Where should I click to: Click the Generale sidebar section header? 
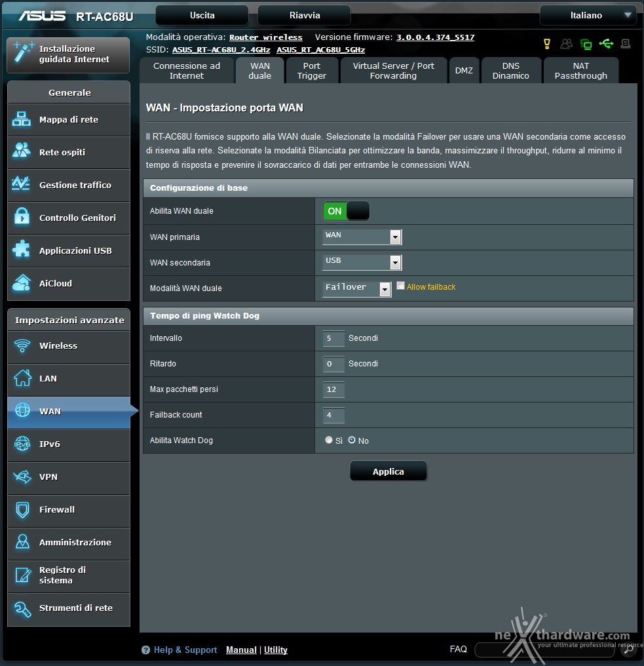(69, 92)
